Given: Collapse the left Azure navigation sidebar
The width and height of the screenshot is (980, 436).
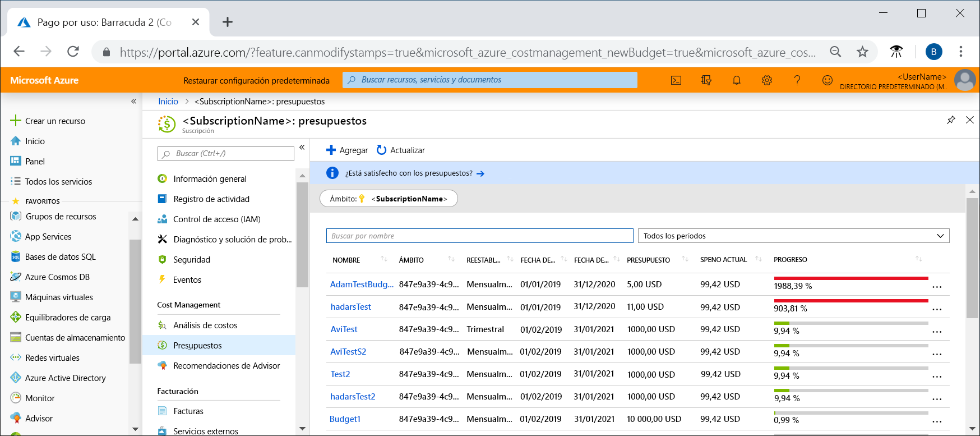Looking at the screenshot, I should point(133,102).
